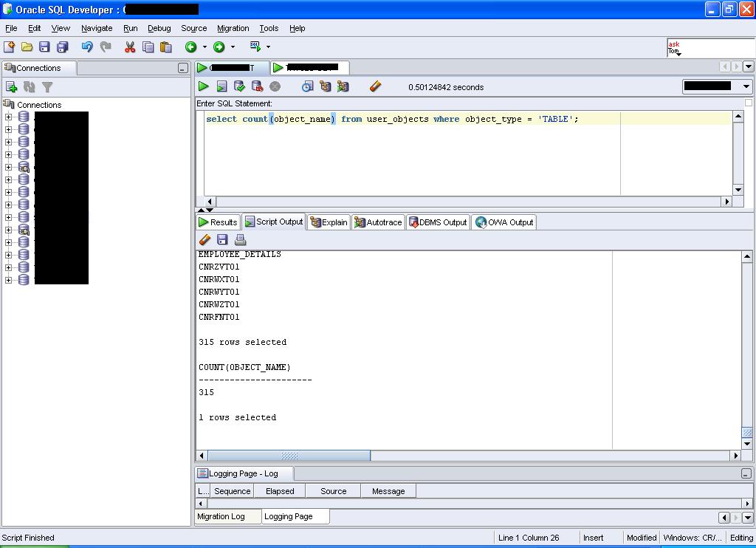Viewport: 756px width, 548px height.
Task: Click the Execute Statement green play icon
Action: (203, 86)
